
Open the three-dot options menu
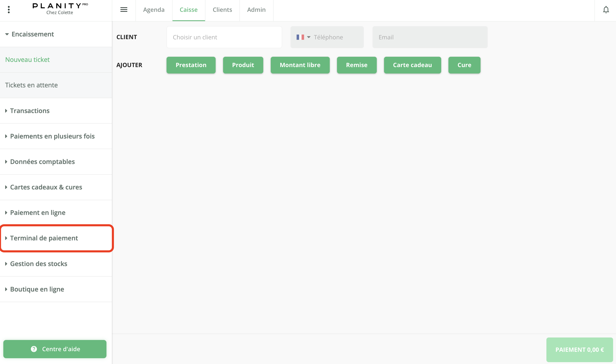pyautogui.click(x=9, y=10)
